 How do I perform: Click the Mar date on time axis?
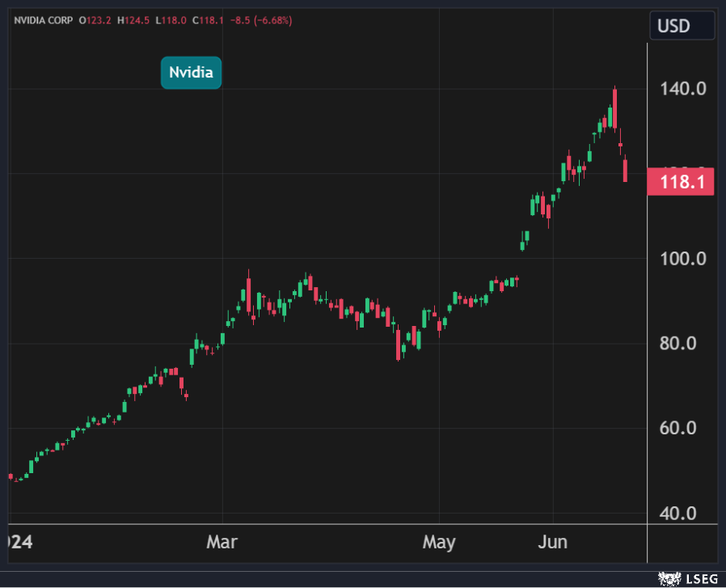point(222,542)
